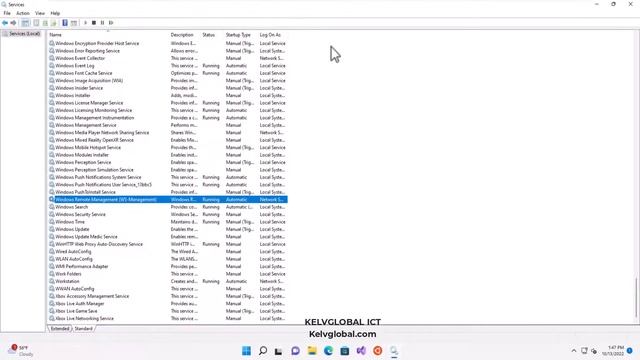Open Properties from the toolbar icon

(x=36, y=23)
